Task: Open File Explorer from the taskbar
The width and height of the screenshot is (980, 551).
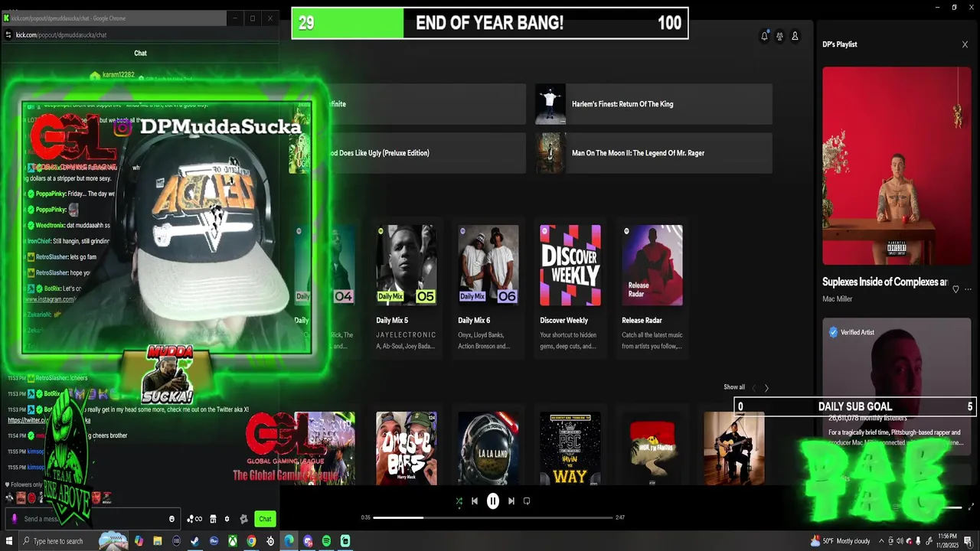Action: click(158, 541)
